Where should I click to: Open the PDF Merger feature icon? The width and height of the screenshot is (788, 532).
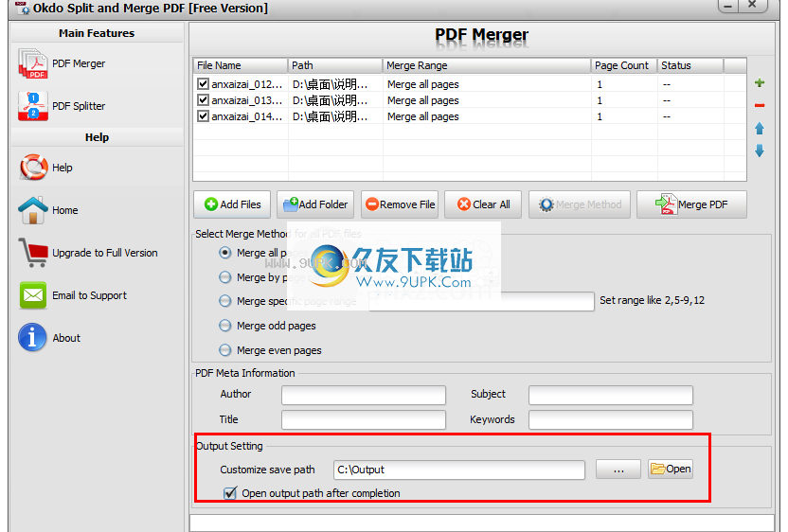(x=32, y=63)
